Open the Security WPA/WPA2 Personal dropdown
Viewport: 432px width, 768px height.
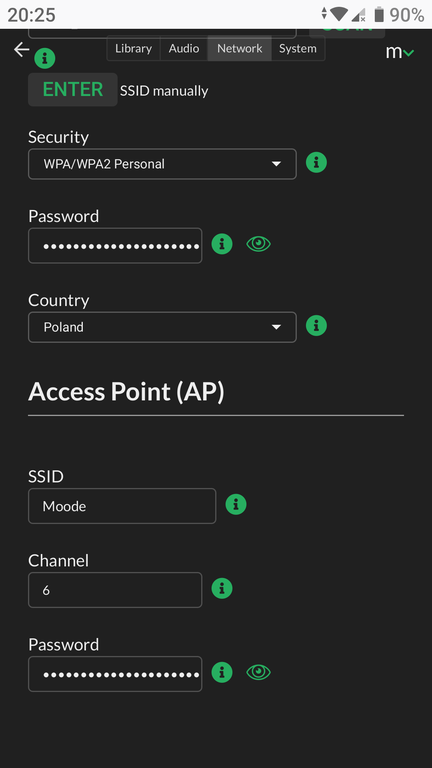click(x=162, y=164)
